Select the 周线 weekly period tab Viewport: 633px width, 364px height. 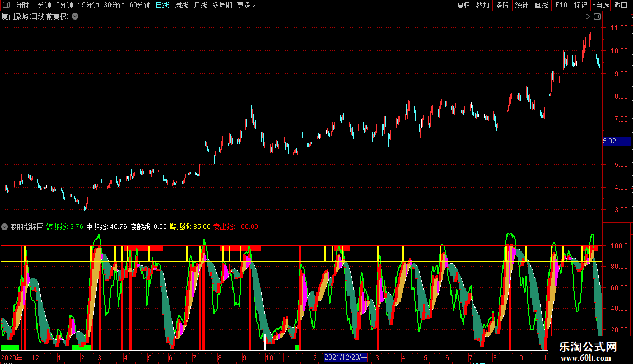(x=181, y=5)
